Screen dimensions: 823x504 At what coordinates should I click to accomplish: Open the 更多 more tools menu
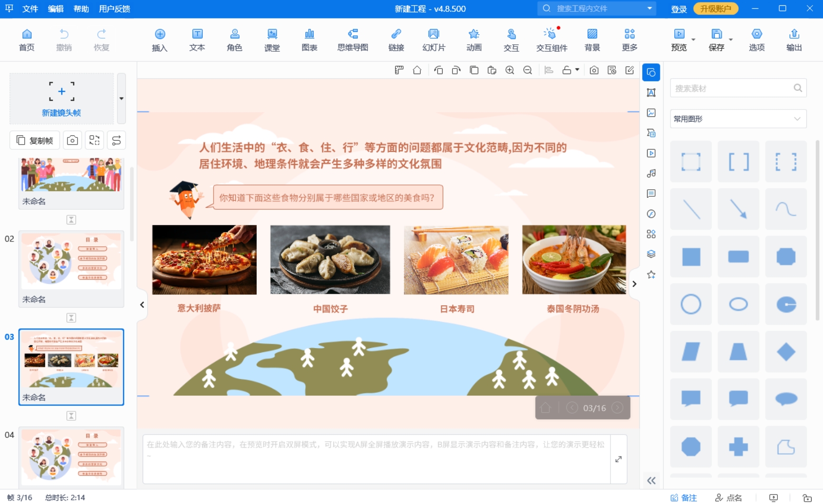click(629, 40)
